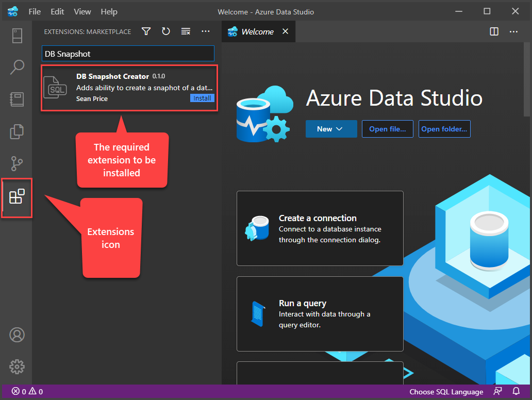Open the Source Control icon

pyautogui.click(x=16, y=163)
